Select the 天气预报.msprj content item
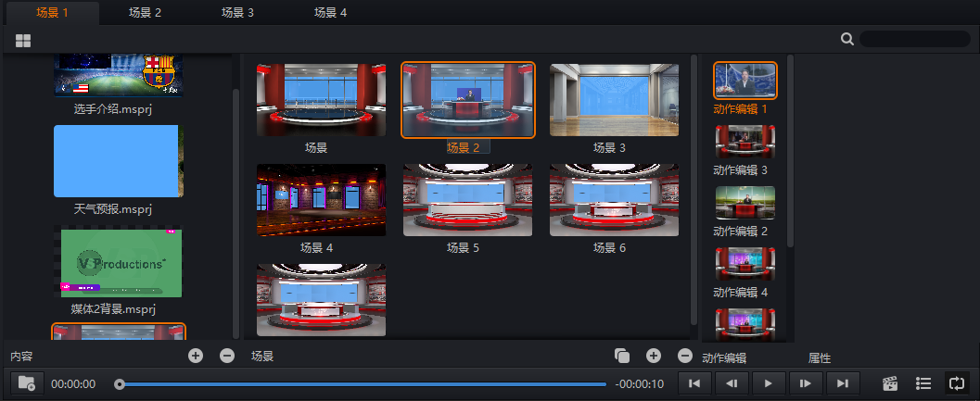Screen dimensions: 980x401 point(118,161)
